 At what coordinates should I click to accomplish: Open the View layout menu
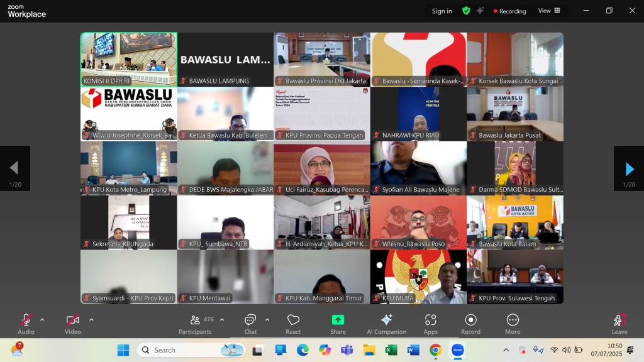548,11
